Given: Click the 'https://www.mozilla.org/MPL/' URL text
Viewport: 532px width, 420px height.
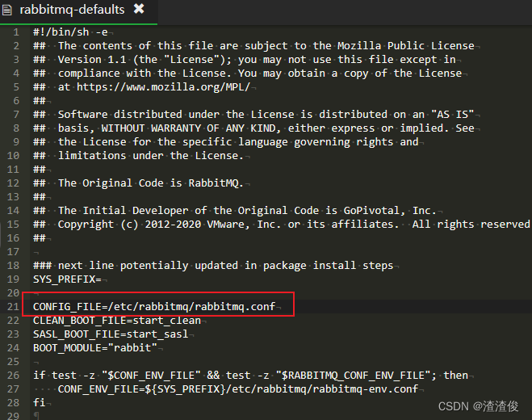Looking at the screenshot, I should pos(163,87).
